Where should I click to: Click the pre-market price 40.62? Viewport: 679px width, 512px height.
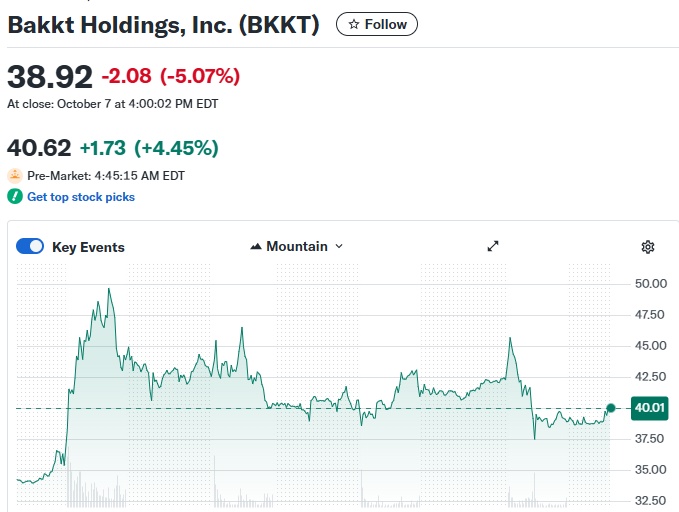pyautogui.click(x=39, y=148)
